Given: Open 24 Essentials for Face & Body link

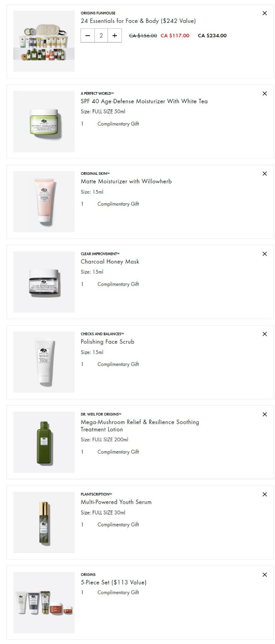Looking at the screenshot, I should coord(138,21).
